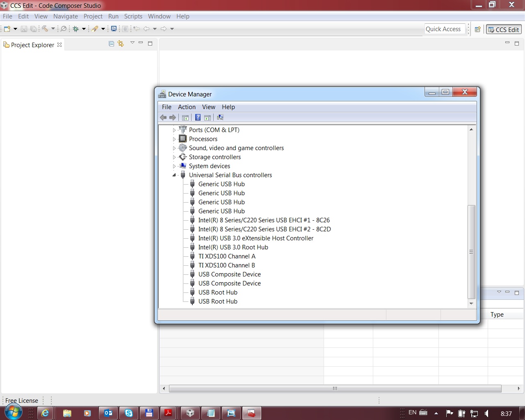525x420 pixels.
Task: Click the Free License status bar text
Action: point(22,401)
